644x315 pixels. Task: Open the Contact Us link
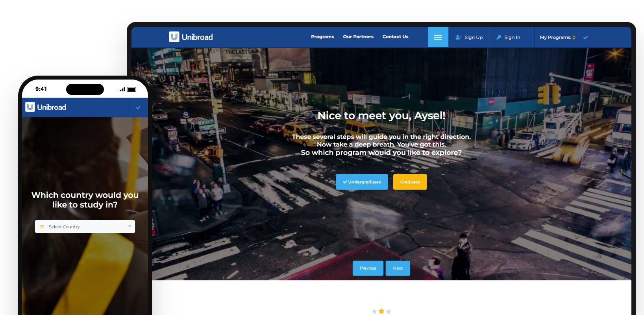coord(395,37)
